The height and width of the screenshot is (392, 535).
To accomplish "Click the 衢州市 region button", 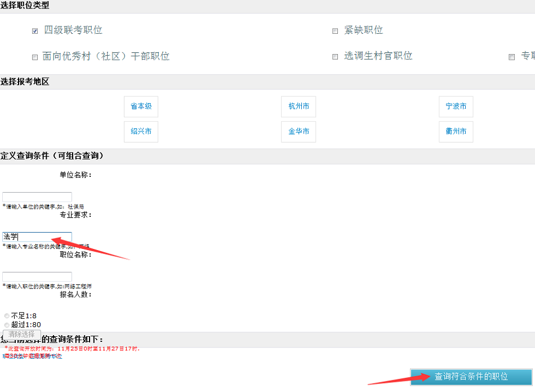I will [456, 132].
